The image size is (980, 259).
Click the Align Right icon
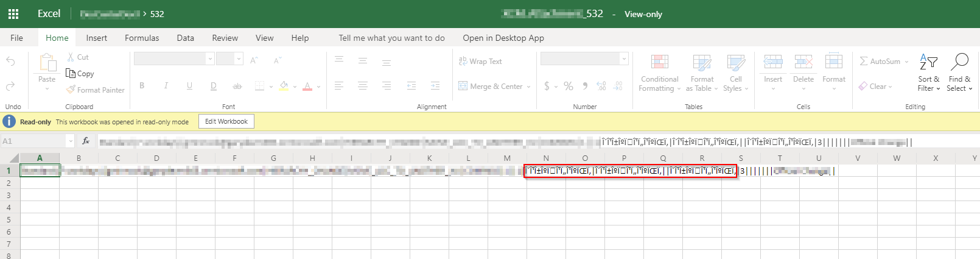click(x=387, y=86)
